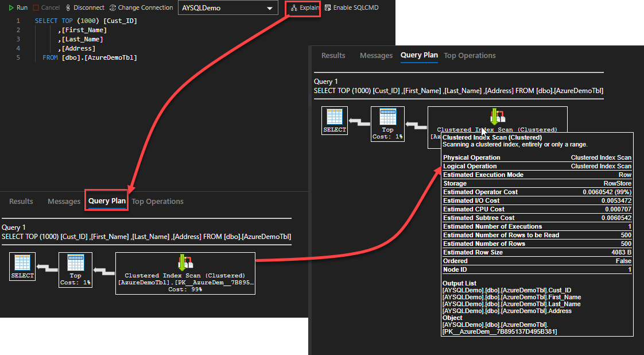Image resolution: width=644 pixels, height=355 pixels.
Task: Click the Storage RowStore row
Action: [x=537, y=183]
